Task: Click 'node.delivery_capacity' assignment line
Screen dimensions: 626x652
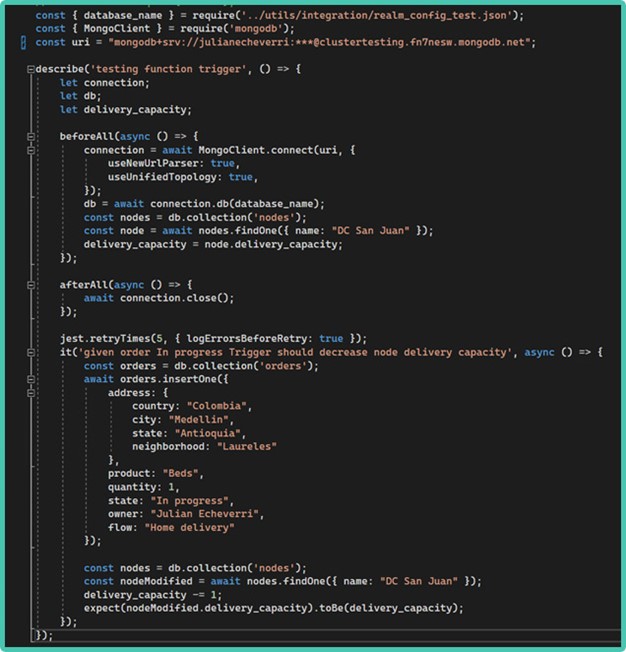Action: [213, 244]
